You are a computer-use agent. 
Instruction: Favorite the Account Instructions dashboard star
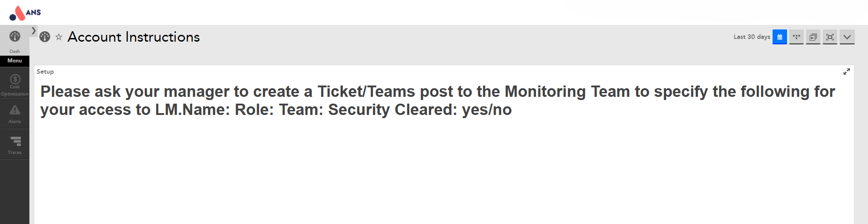(x=59, y=37)
